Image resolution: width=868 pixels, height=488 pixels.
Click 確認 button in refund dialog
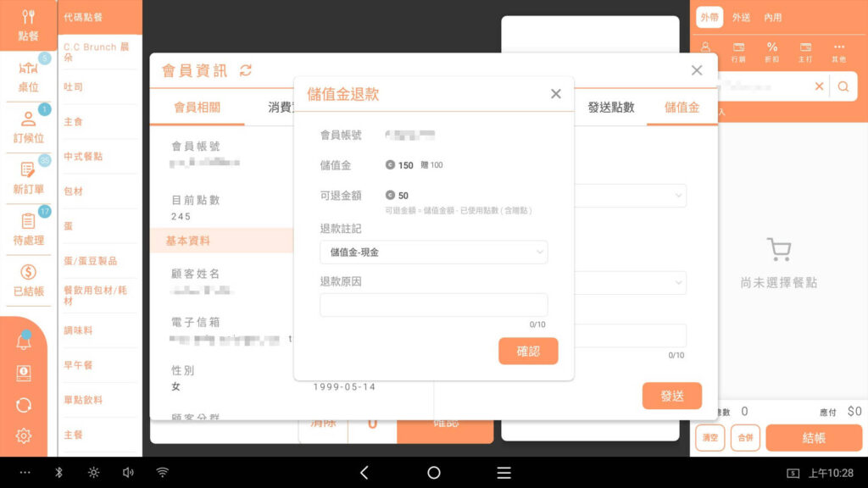tap(528, 351)
